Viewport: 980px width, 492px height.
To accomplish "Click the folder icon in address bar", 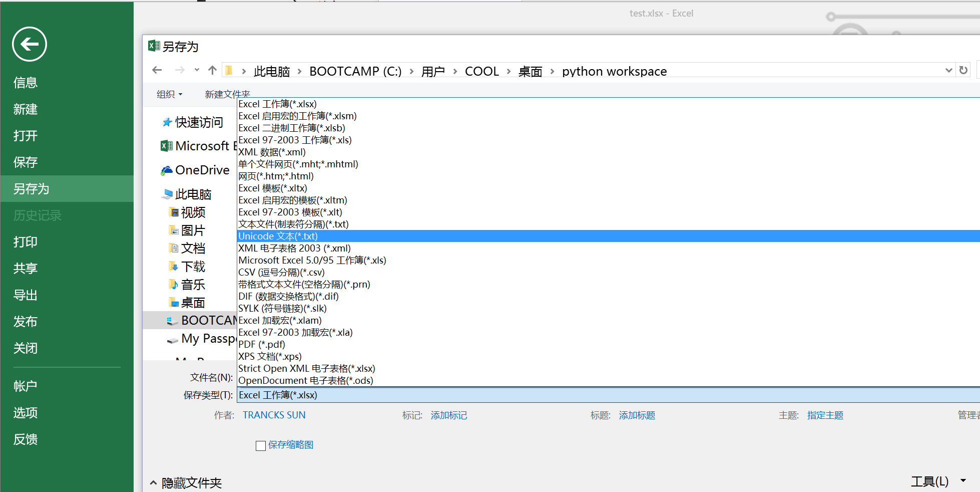I will point(229,71).
